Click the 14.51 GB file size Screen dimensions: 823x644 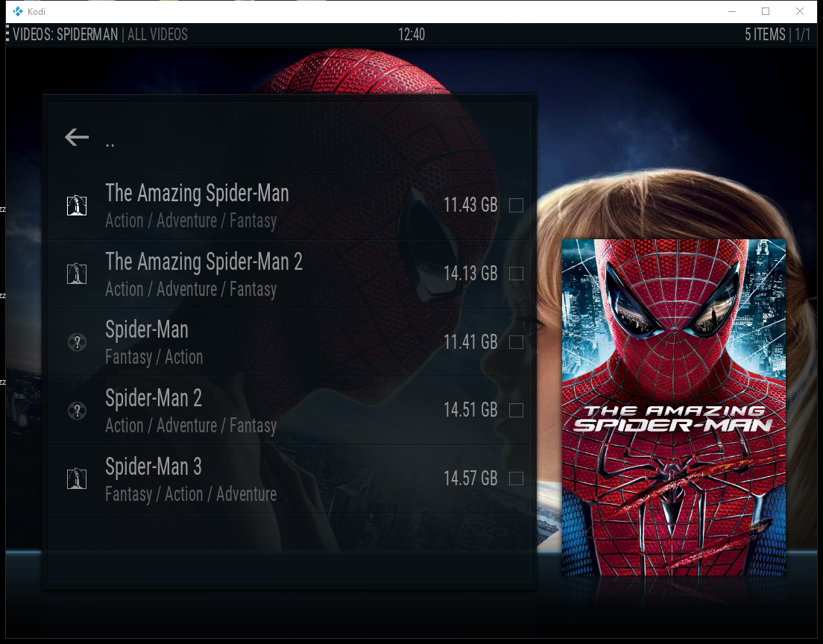click(470, 410)
